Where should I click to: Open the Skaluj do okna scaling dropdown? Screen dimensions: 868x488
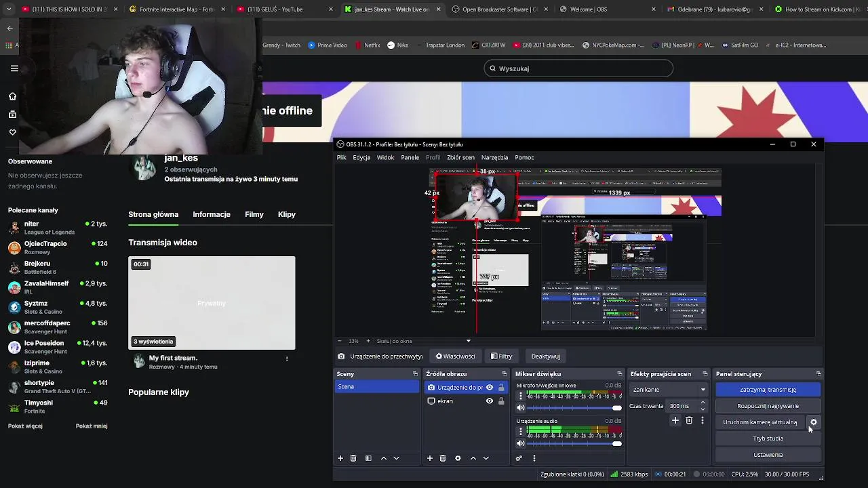(x=424, y=341)
